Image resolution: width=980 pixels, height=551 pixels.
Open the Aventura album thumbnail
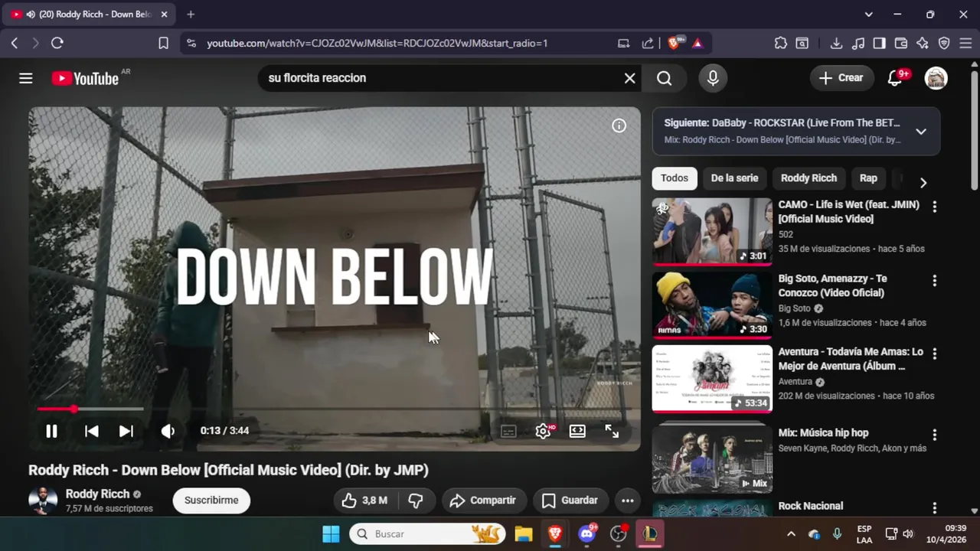pyautogui.click(x=712, y=379)
